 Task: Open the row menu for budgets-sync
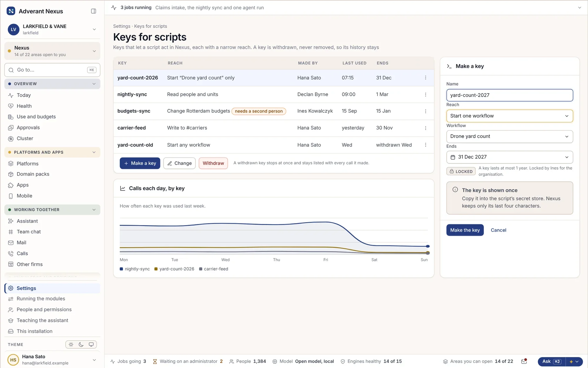[425, 111]
